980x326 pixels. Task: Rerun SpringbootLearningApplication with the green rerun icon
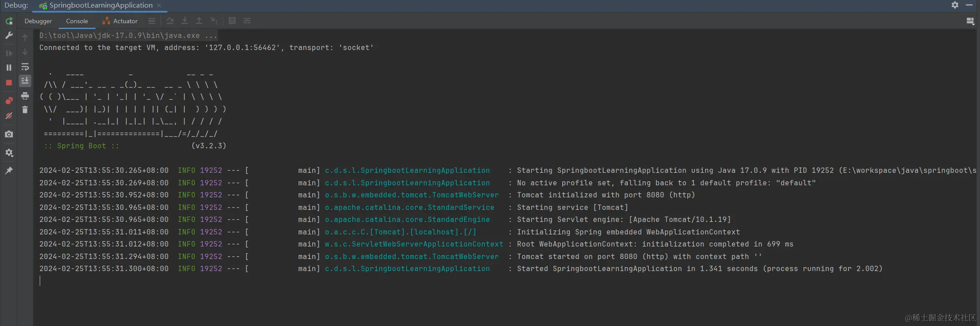tap(9, 21)
